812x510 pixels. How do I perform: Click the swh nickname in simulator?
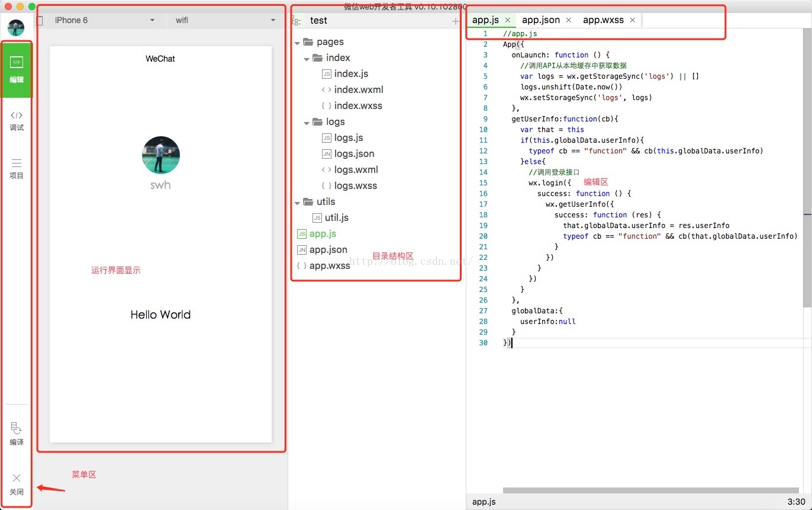pos(160,185)
